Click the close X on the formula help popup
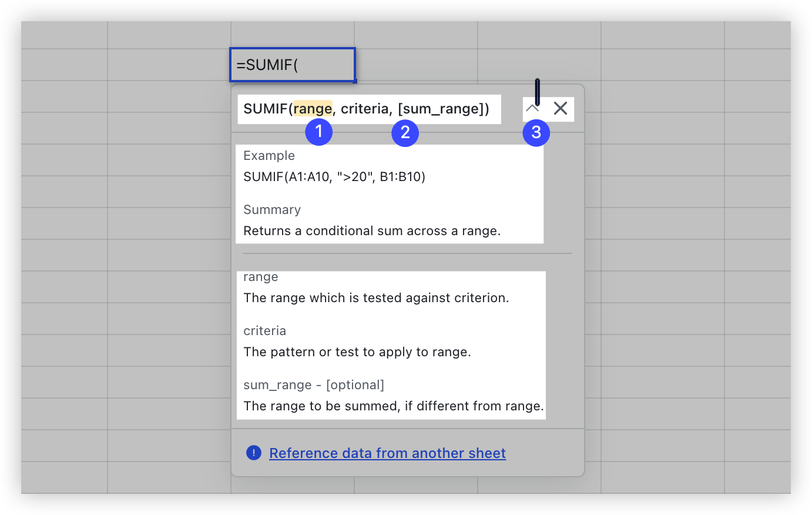 coord(560,109)
